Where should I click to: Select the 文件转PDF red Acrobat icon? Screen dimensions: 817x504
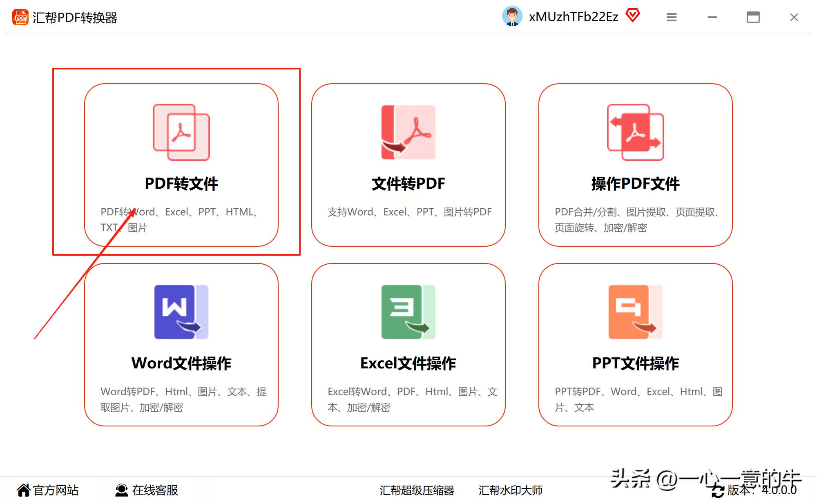408,132
